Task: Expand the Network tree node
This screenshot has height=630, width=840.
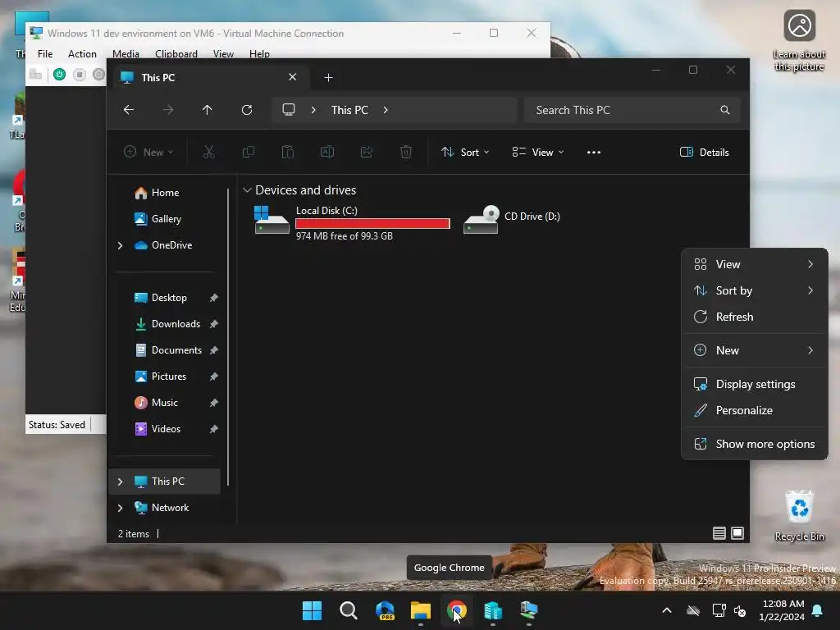Action: (x=120, y=508)
